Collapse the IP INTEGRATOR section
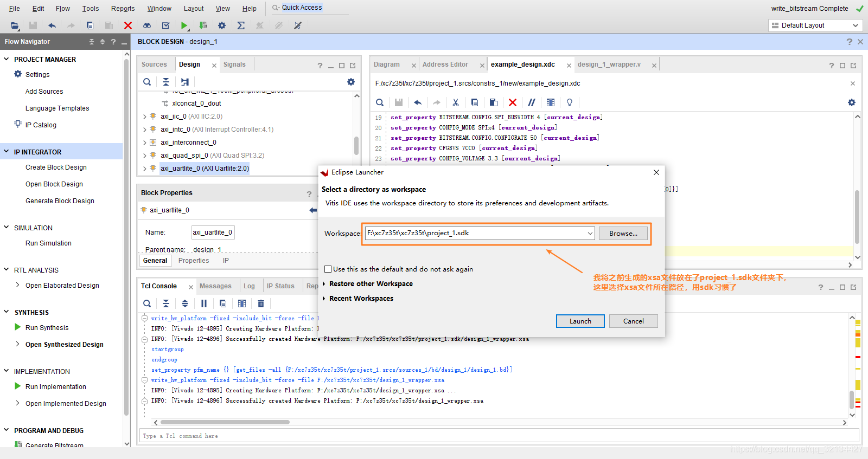Viewport: 868px width, 459px height. (7, 152)
